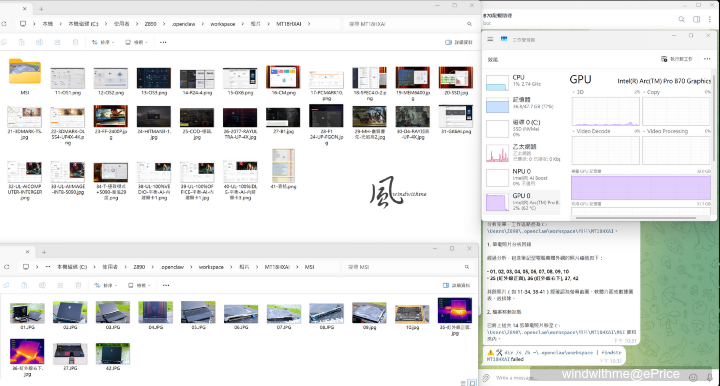
Task: Click the Paste icon in MSI window toolbar
Action: [24, 285]
